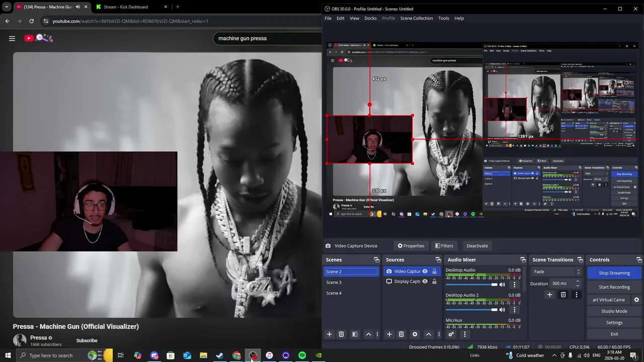Add a new source with the plus icon
644x362 pixels.
389,334
